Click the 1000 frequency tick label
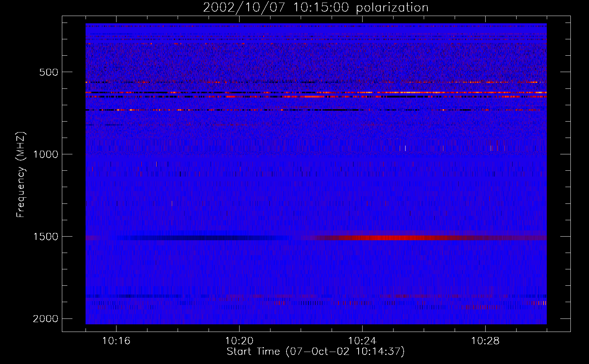Image resolution: width=589 pixels, height=364 pixels. (46, 154)
